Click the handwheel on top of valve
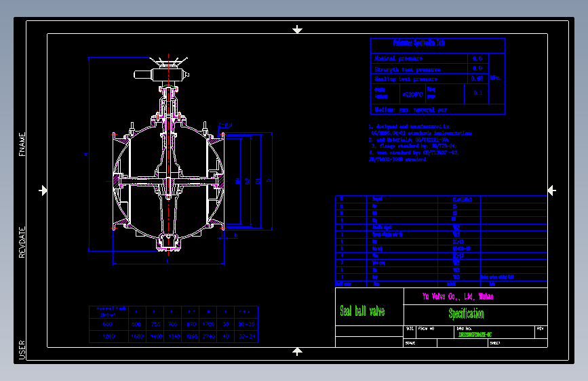Viewport: 588px width, 381px height. [169, 62]
